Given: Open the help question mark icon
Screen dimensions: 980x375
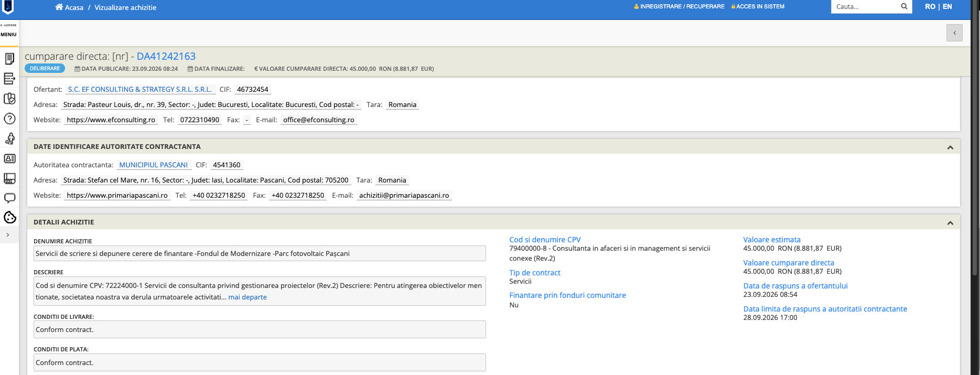Looking at the screenshot, I should [9, 119].
